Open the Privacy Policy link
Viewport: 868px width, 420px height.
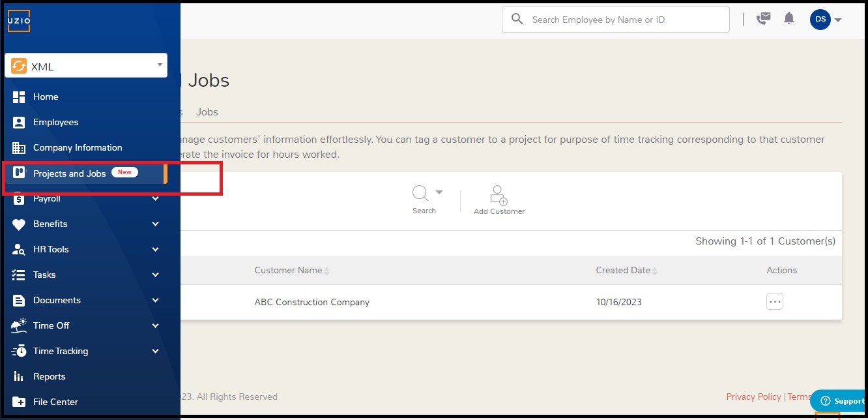pos(753,397)
